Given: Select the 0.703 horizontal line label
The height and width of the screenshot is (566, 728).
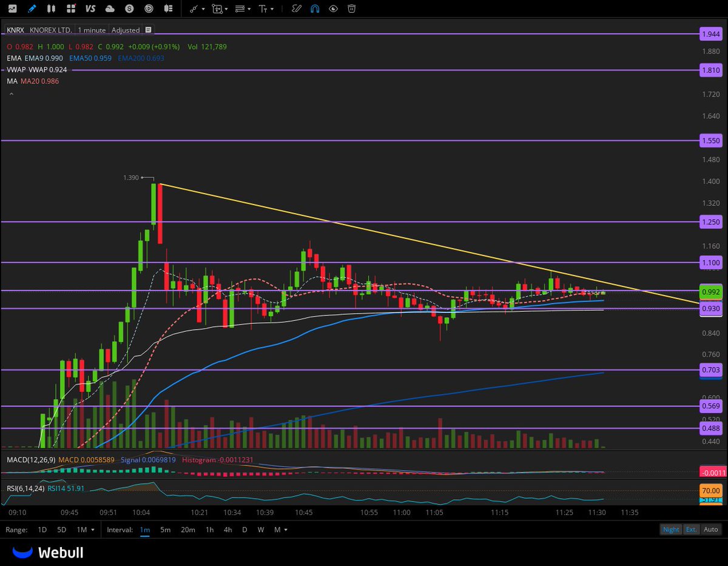Looking at the screenshot, I should click(x=710, y=370).
